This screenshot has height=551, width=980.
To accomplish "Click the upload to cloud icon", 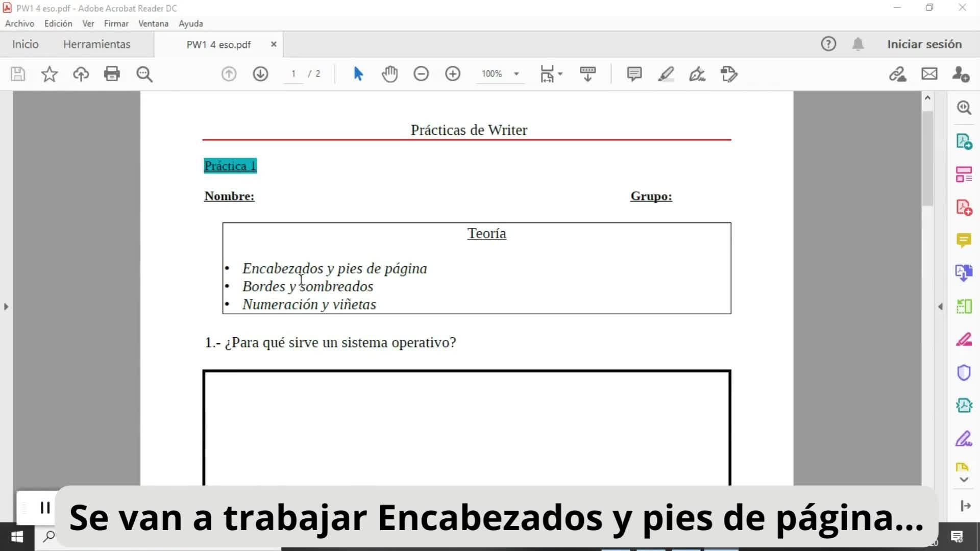I will pyautogui.click(x=81, y=74).
